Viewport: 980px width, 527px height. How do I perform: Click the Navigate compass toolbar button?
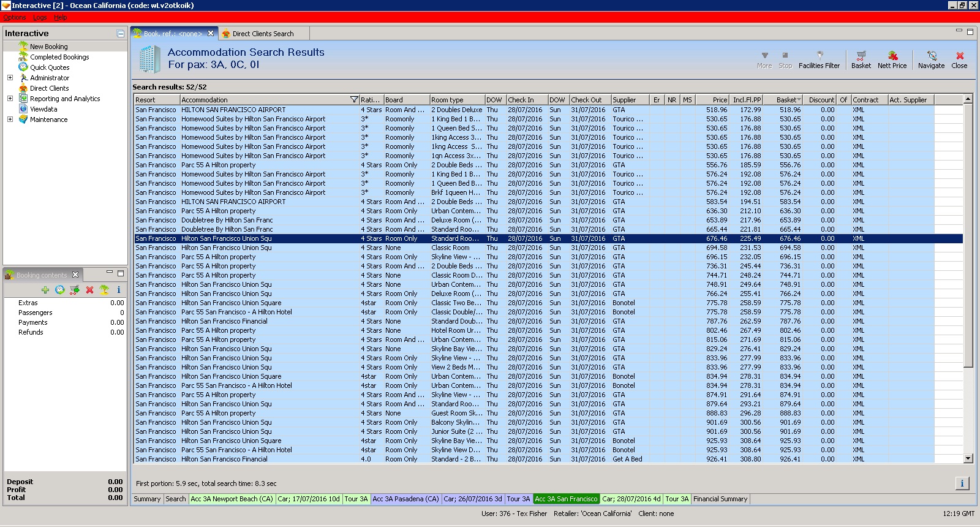[931, 60]
